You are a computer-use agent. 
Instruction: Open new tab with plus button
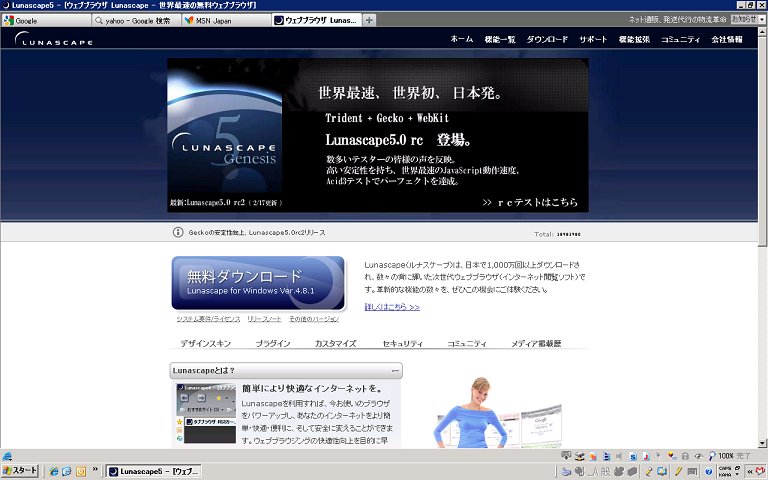[369, 20]
